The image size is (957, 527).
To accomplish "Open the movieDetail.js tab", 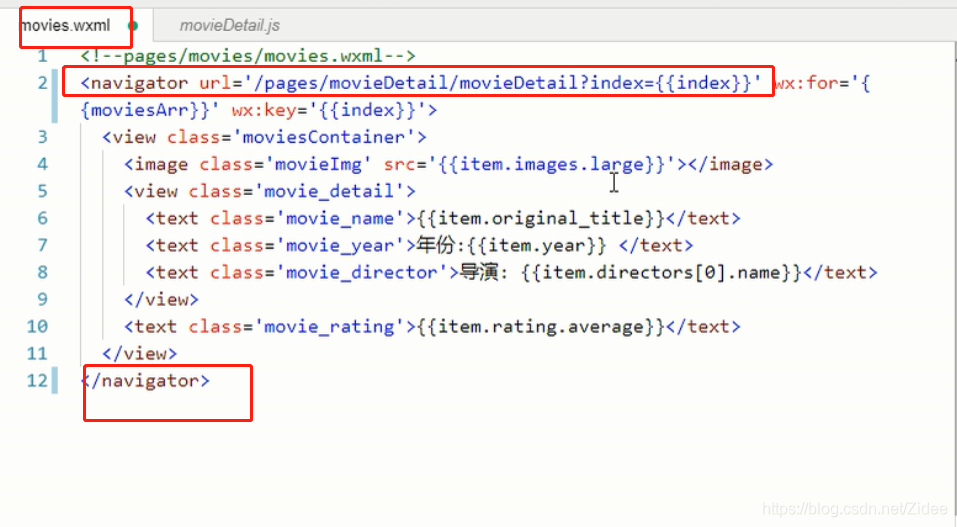I will (229, 26).
